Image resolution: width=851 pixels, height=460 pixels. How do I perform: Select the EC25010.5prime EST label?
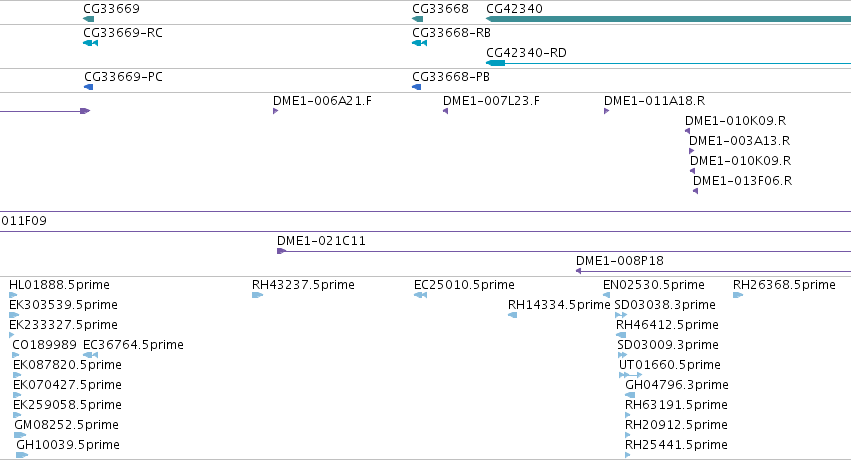464,285
